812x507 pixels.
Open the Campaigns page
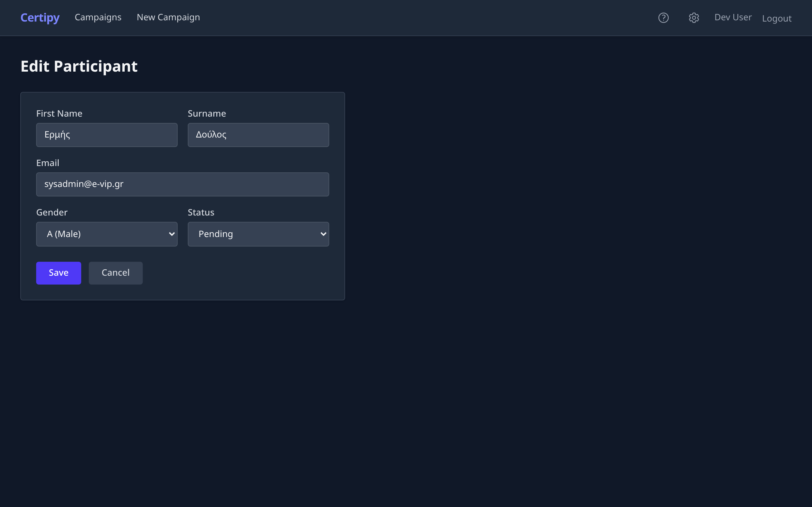click(x=98, y=17)
